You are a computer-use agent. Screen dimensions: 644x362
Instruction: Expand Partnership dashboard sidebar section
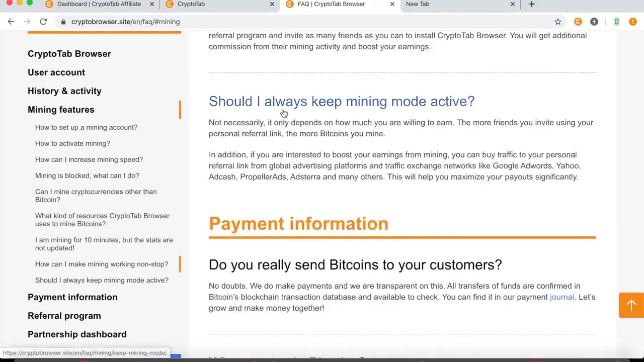77,334
